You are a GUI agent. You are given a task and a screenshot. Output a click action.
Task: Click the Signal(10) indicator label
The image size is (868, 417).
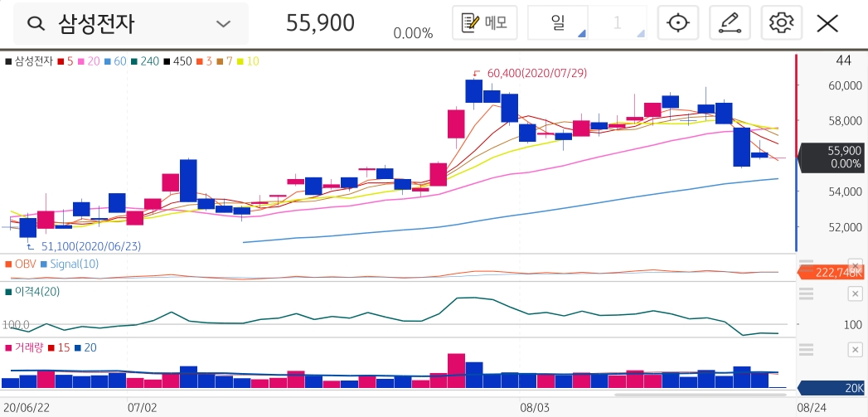click(x=70, y=264)
